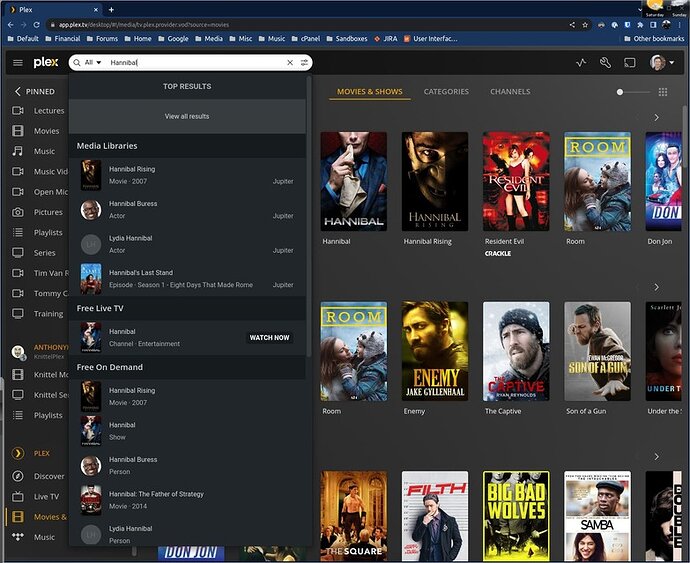This screenshot has width=690, height=563.
Task: Open settings wrench icon
Action: pyautogui.click(x=606, y=63)
